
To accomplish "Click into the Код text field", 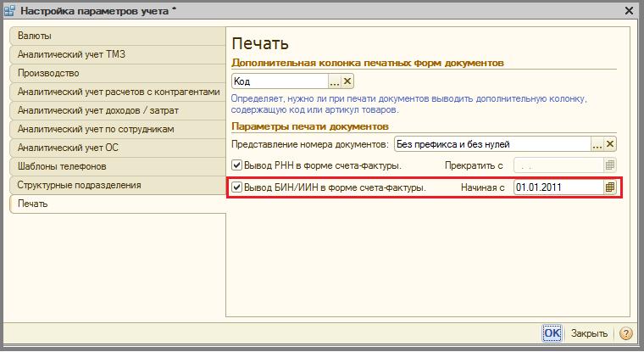I will (279, 81).
